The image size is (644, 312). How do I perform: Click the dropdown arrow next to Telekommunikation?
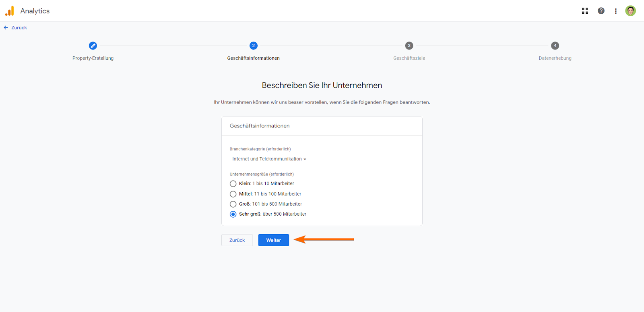coord(305,159)
